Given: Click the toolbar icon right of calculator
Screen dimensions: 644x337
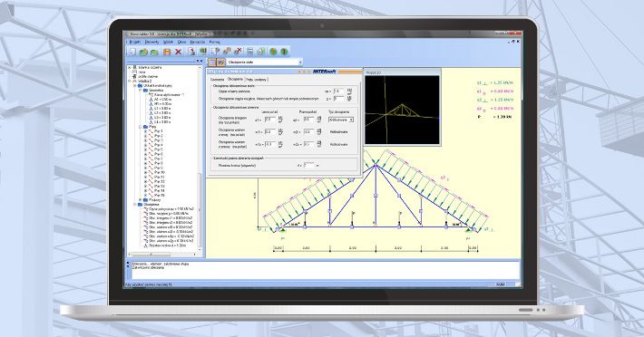Looking at the screenshot, I should (261, 52).
